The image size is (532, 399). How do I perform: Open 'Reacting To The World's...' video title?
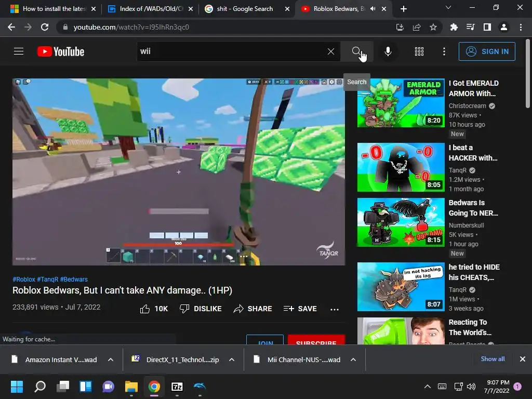point(470,327)
